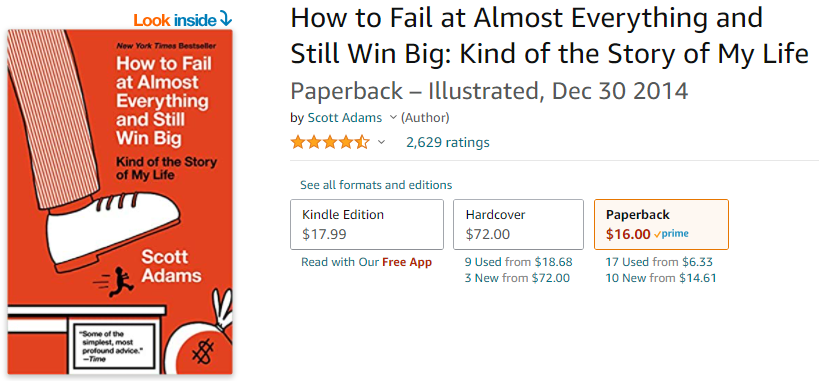Screen dimensions: 828x381
Task: Open the star rating breakdown chevron
Action: (381, 142)
